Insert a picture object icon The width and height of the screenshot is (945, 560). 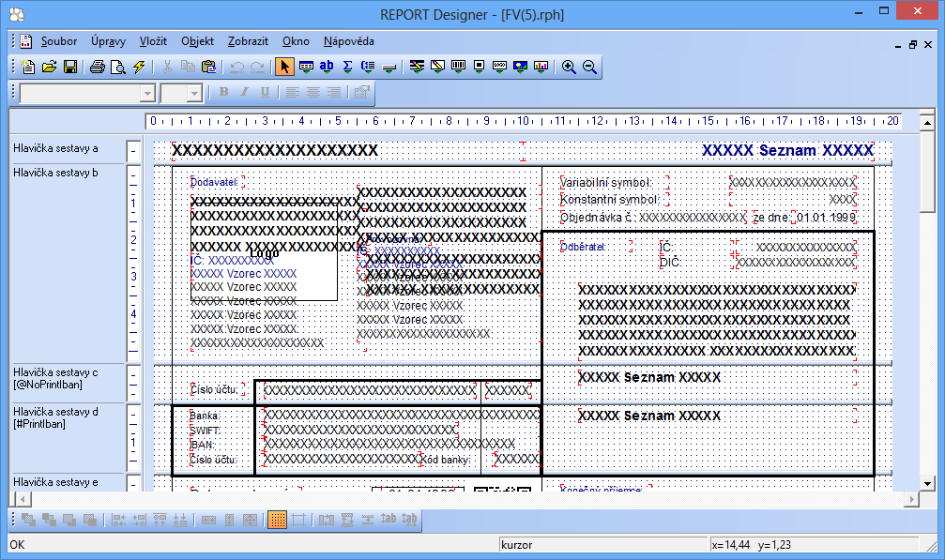tap(520, 67)
